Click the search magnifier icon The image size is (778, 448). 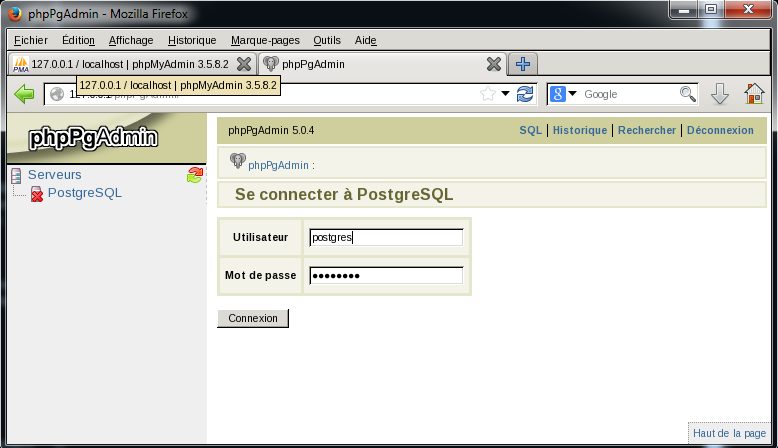[687, 94]
